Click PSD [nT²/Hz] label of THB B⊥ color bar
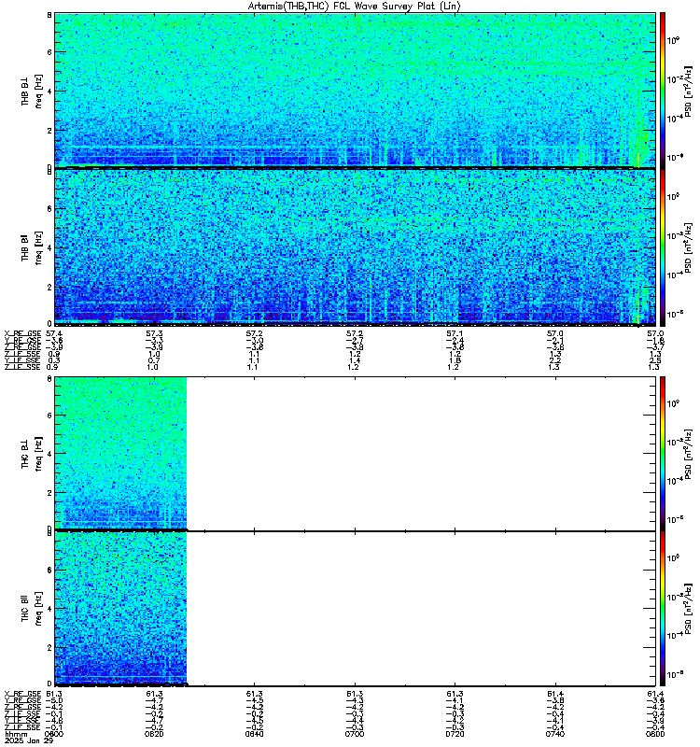 click(x=688, y=91)
